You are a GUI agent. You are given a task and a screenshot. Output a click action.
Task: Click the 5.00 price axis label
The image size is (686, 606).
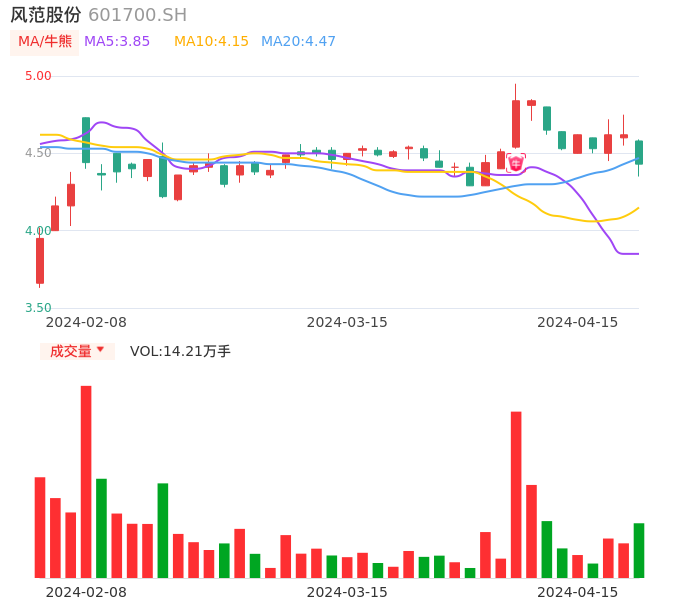pos(38,76)
